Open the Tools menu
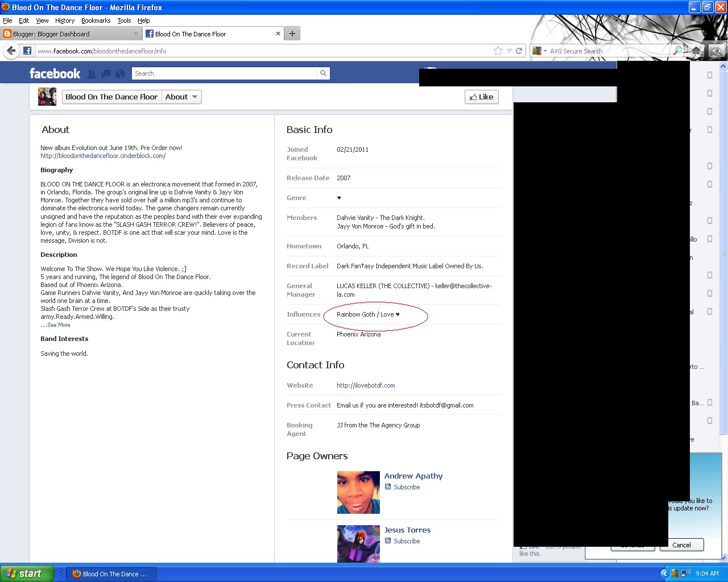Screen dimensions: 728x582 (x=124, y=20)
